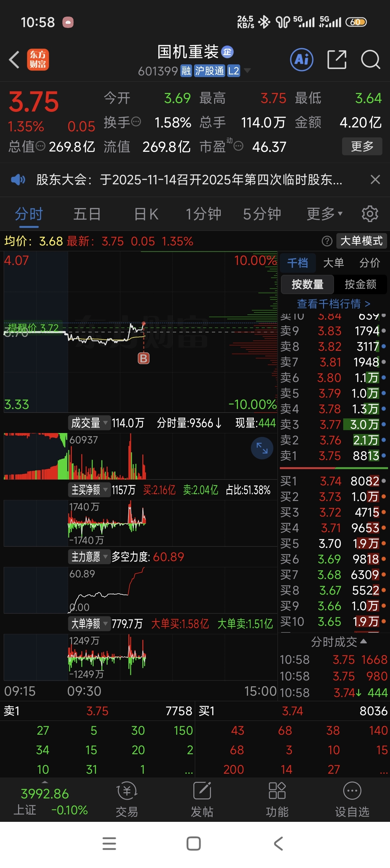The image size is (390, 868).
Task: Open Android recent apps menu button
Action: click(x=109, y=843)
